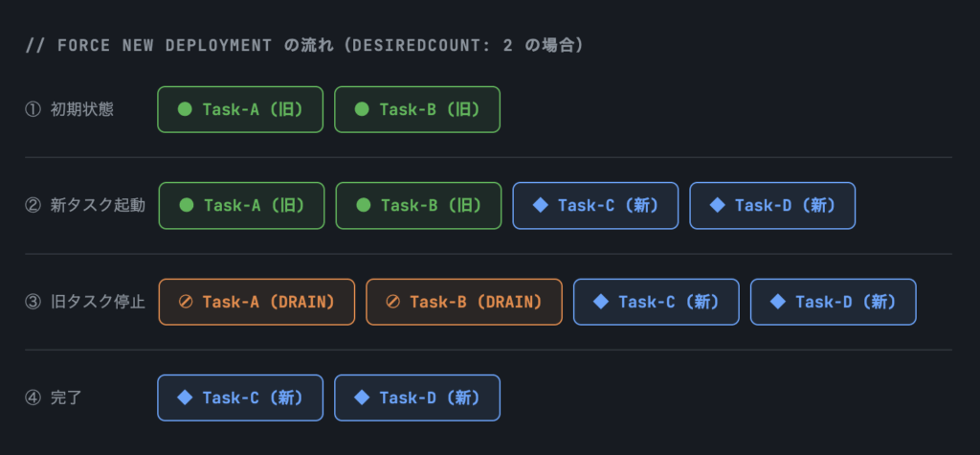Click the 新タスク起動 step label

coord(98,205)
